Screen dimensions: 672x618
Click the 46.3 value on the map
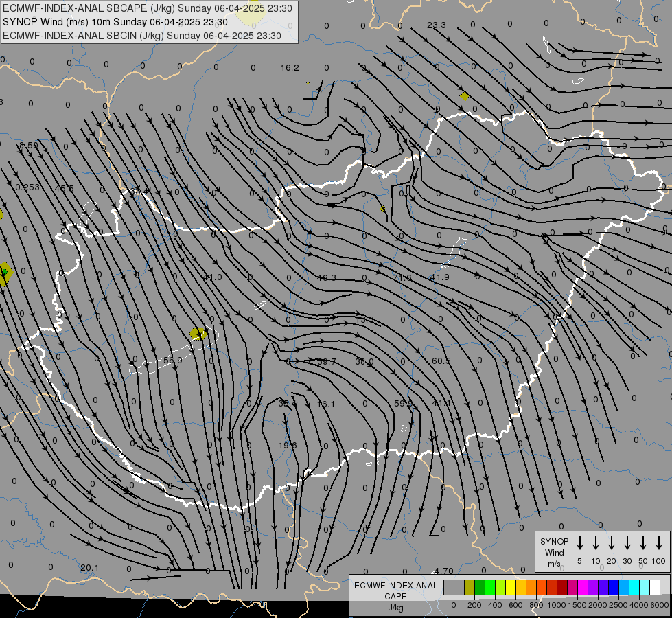click(x=327, y=278)
